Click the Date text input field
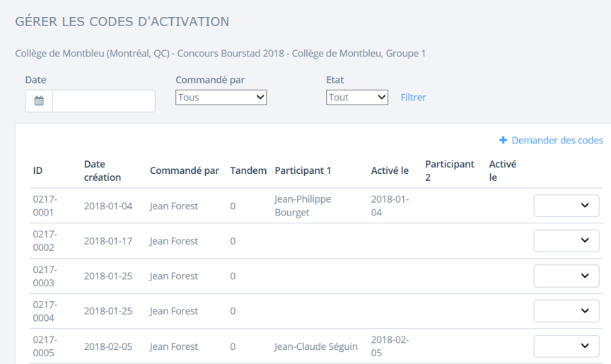The image size is (611, 364). 103,101
